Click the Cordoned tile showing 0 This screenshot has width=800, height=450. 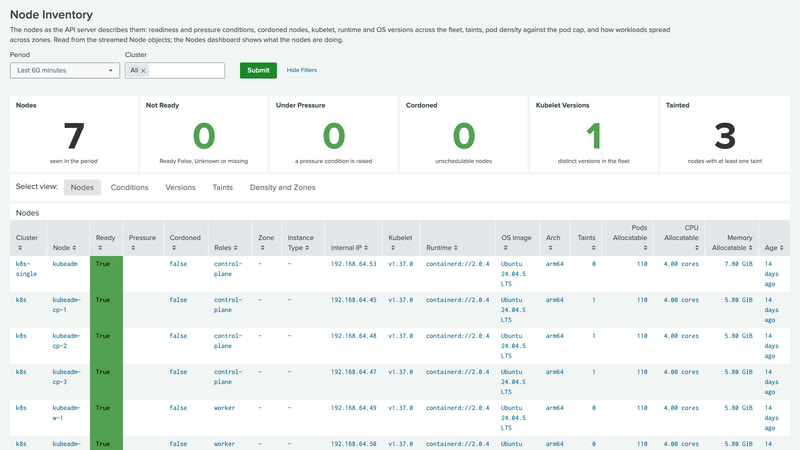tap(464, 134)
